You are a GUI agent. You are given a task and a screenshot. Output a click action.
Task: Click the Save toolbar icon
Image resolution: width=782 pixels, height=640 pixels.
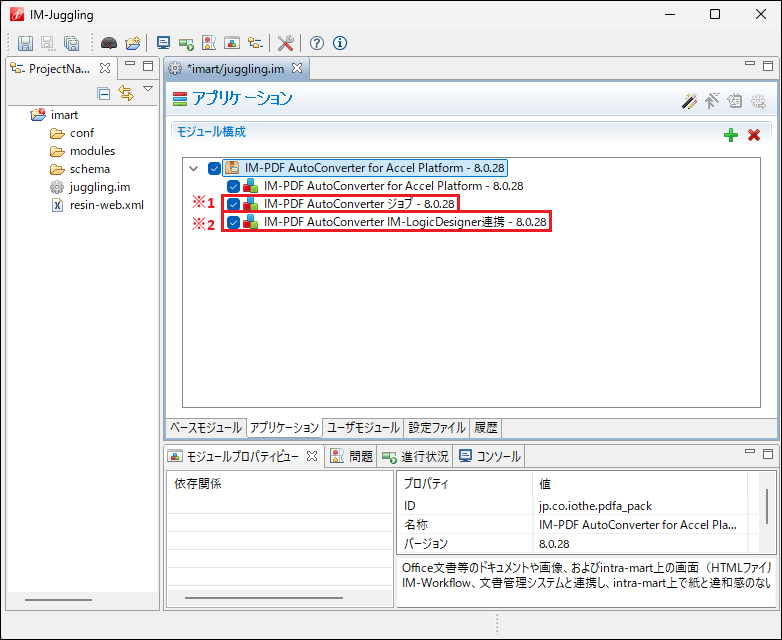click(25, 43)
